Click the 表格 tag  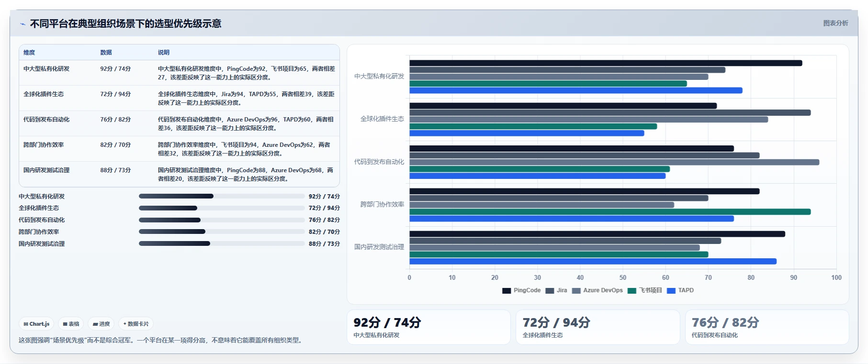coord(71,324)
